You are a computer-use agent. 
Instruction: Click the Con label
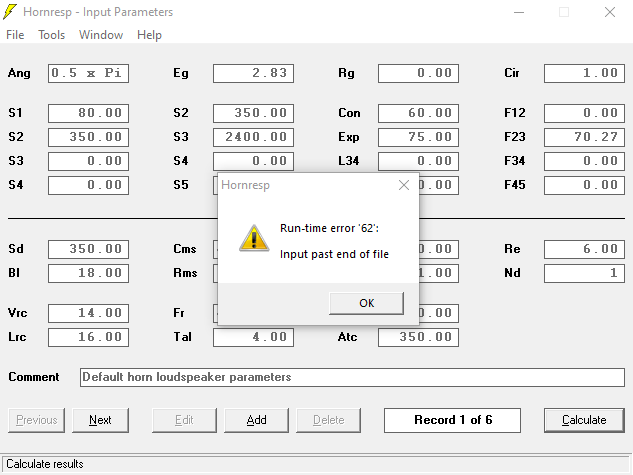click(349, 113)
